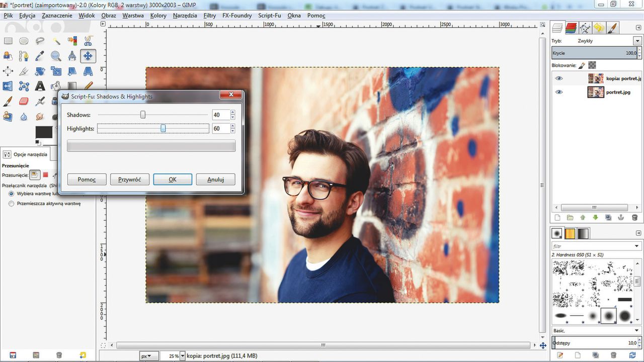Lower the layer with green down arrow
644x362 pixels.
(x=596, y=218)
